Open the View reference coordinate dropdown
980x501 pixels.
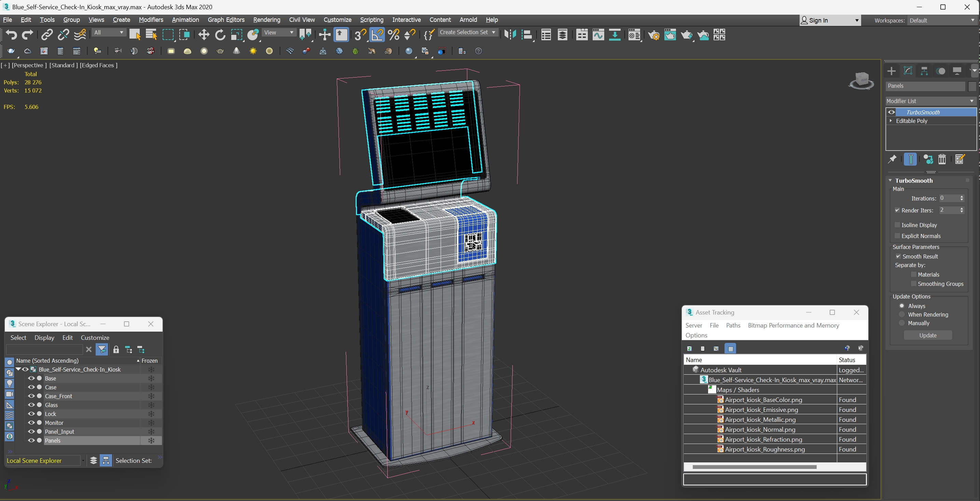coord(279,33)
